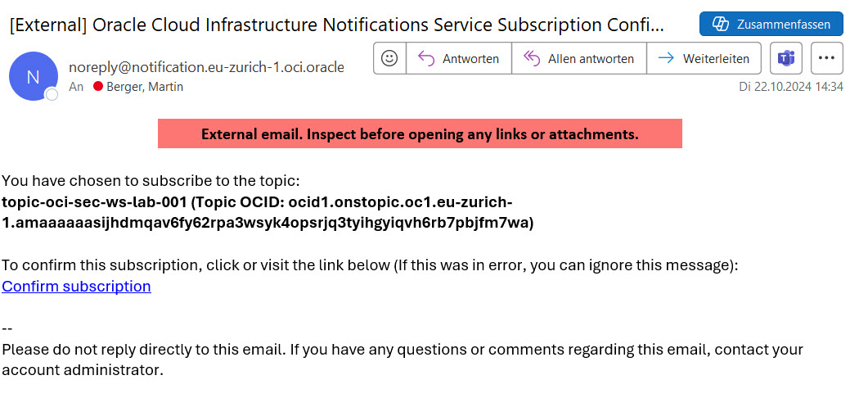Summarize email with Zusammenfassen button

pos(771,25)
